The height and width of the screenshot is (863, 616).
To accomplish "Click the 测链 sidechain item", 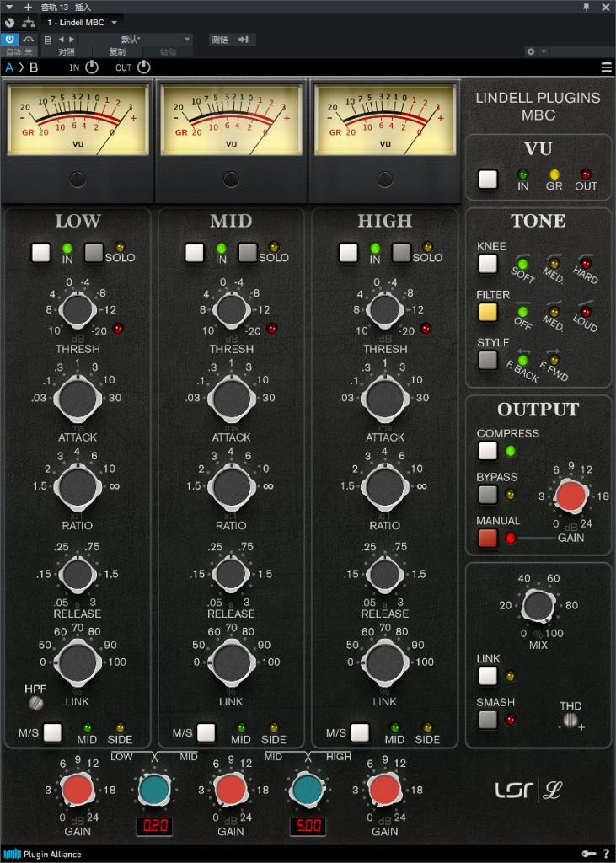I will (x=220, y=40).
